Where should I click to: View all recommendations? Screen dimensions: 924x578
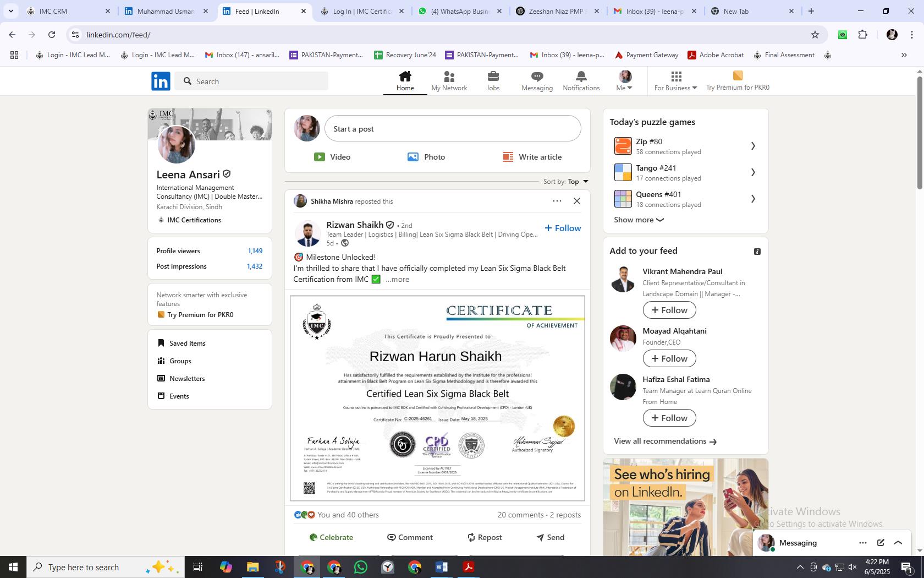click(x=665, y=441)
